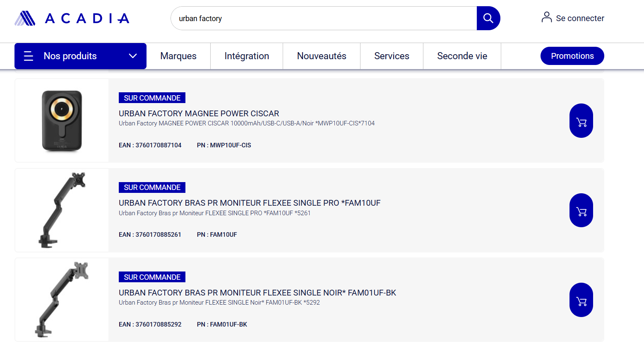Click PN MWP10UF-CIS
Screen dimensions: 644x346
224,145
